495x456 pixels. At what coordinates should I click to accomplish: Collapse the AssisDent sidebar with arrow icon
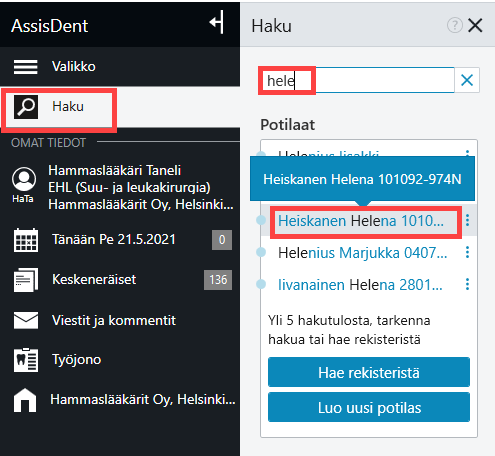pos(216,22)
